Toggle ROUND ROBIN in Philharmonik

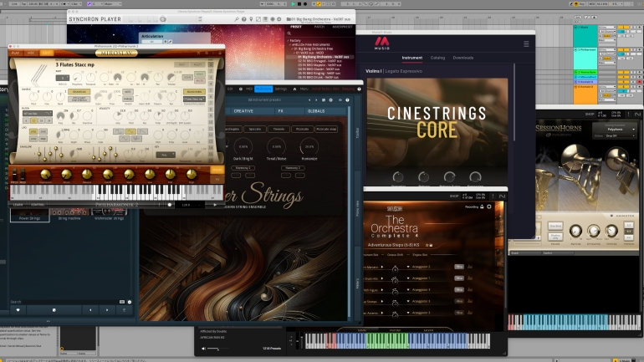click(194, 92)
